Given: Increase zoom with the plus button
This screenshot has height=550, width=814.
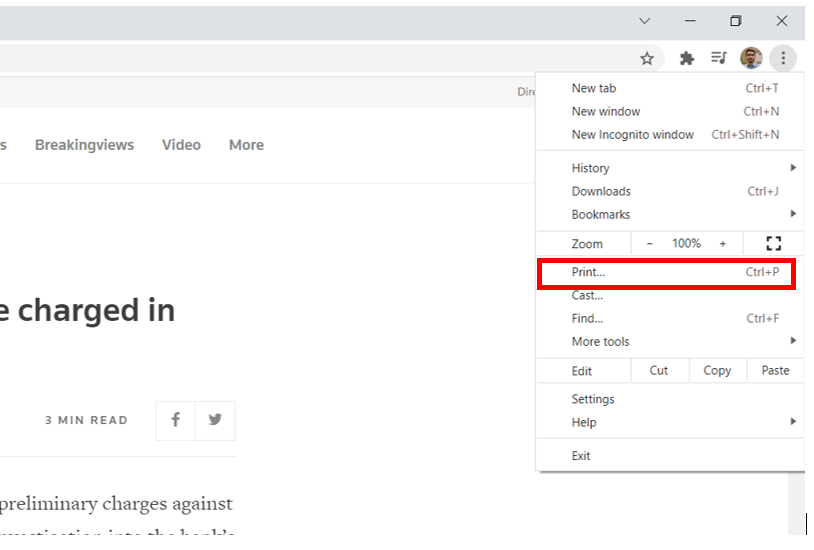Looking at the screenshot, I should (x=723, y=243).
